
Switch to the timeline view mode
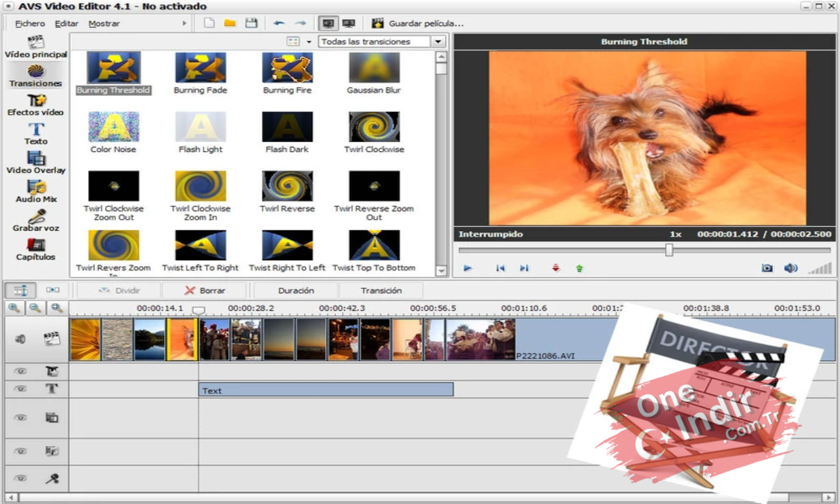(22, 290)
